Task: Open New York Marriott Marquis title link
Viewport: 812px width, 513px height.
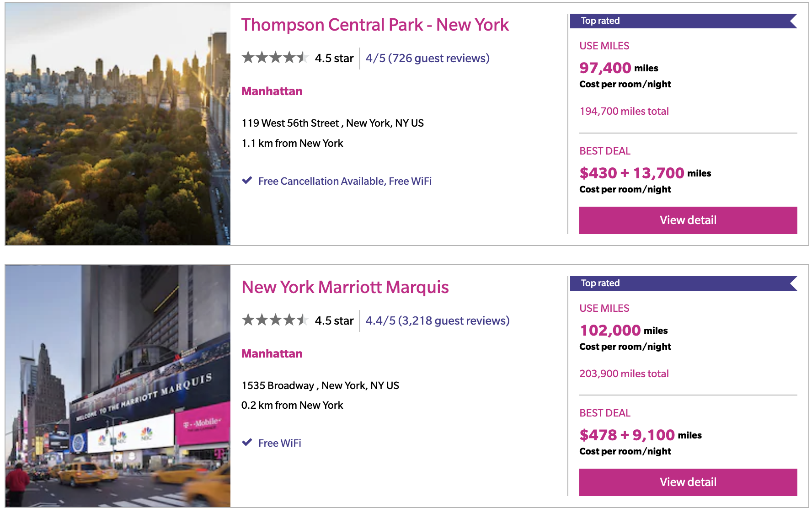Action: (345, 287)
